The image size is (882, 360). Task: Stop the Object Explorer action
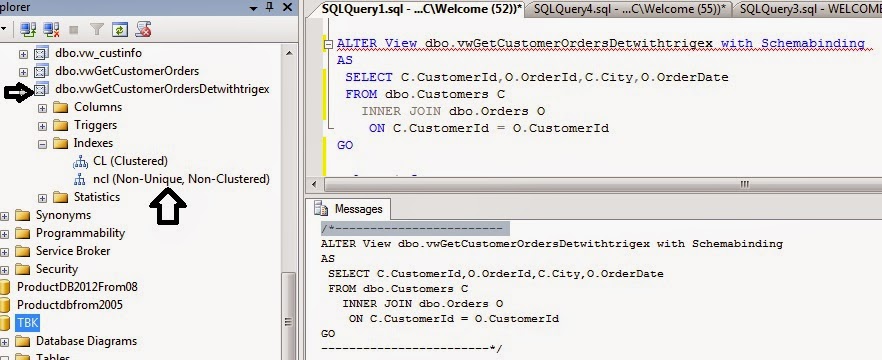[x=74, y=29]
